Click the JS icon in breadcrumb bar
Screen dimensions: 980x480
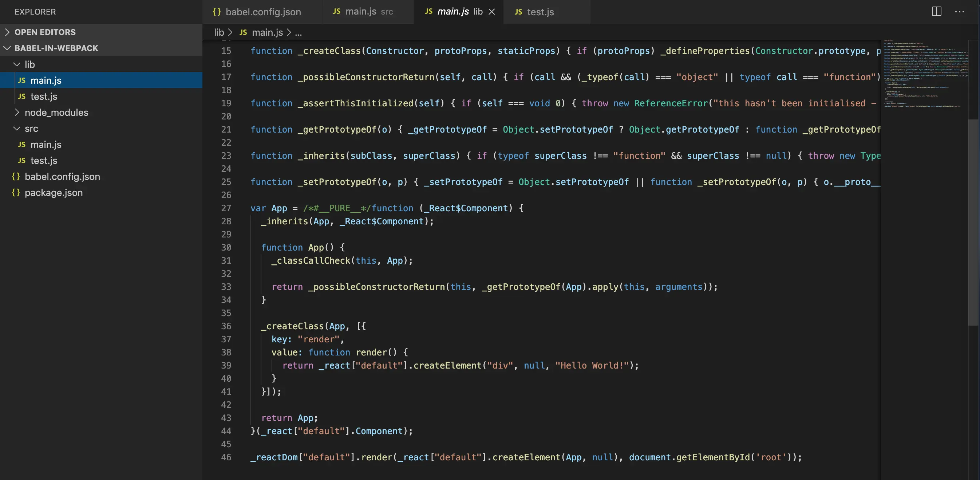click(243, 33)
